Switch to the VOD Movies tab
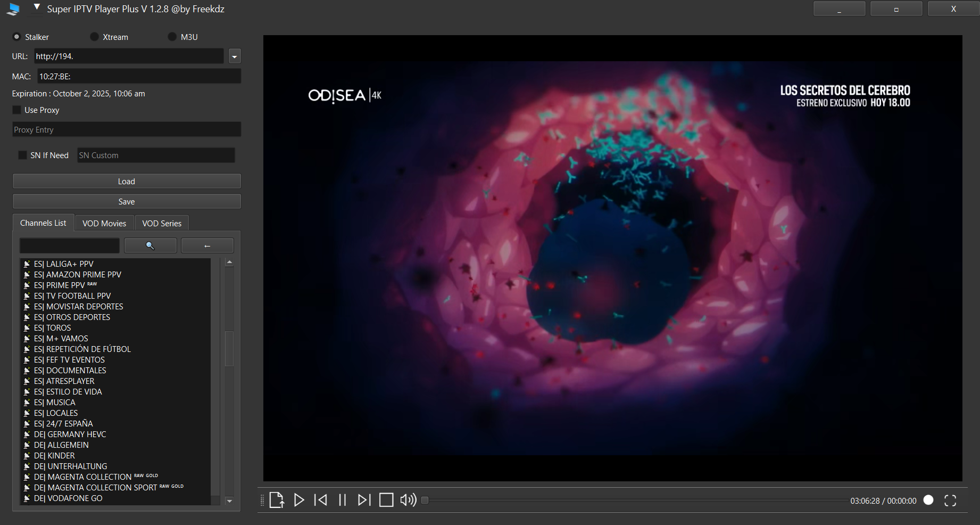Image resolution: width=980 pixels, height=525 pixels. [104, 224]
